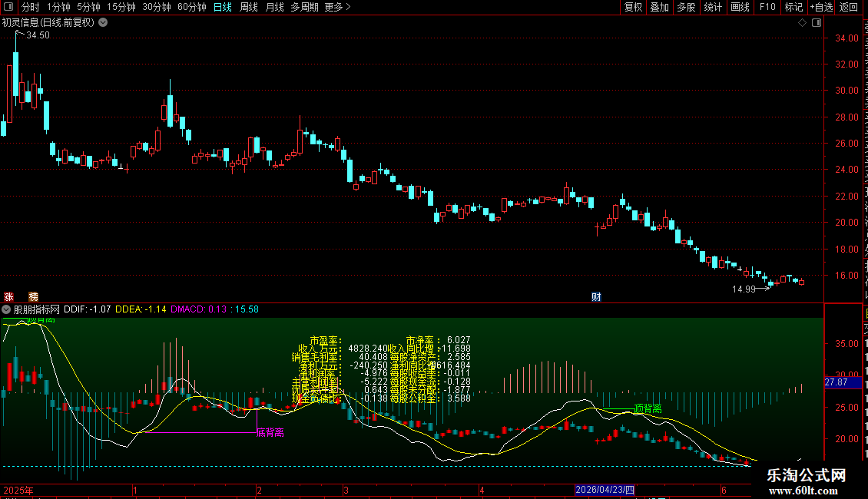Select the 15分钟 period

(x=121, y=7)
